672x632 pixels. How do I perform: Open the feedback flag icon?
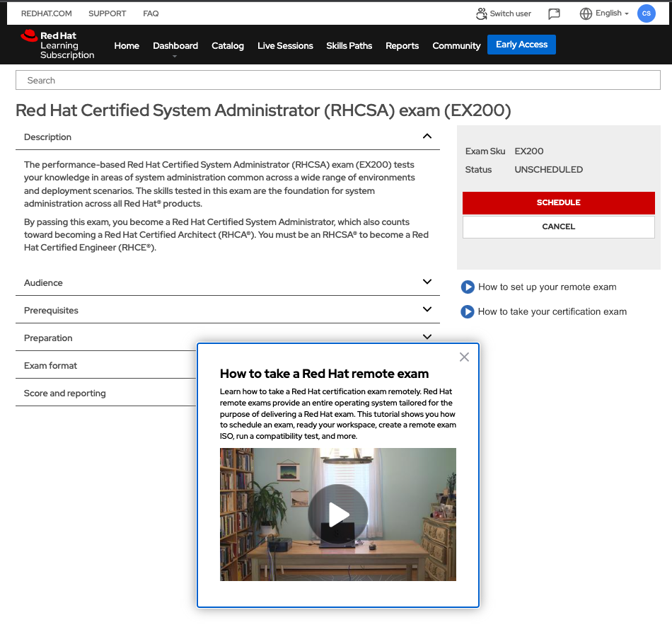[x=555, y=13]
